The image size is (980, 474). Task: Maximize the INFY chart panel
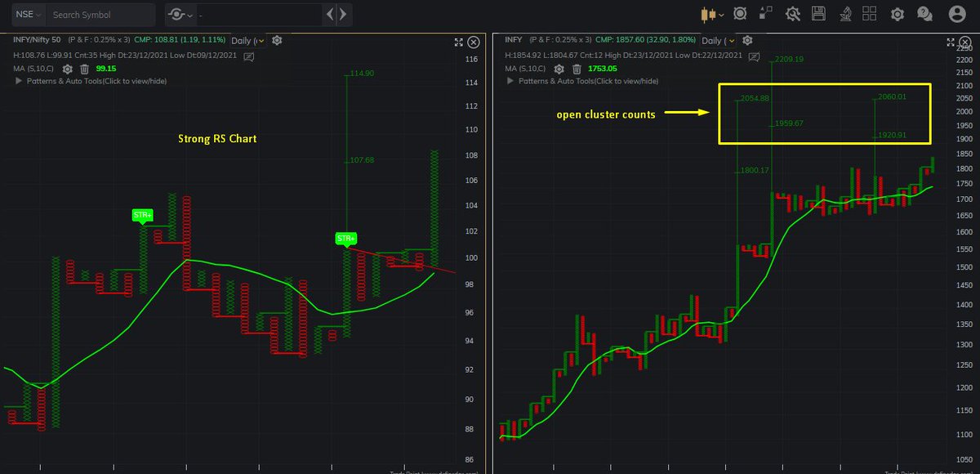click(x=950, y=42)
